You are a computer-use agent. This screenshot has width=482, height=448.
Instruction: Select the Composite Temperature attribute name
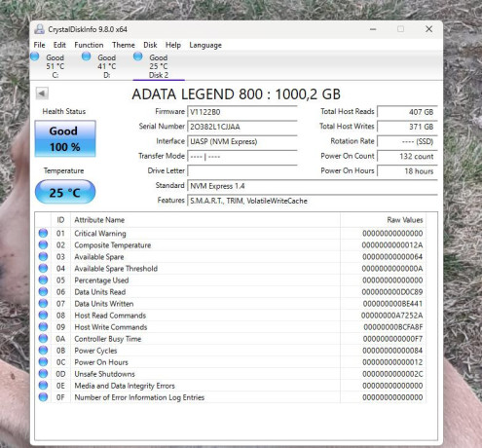coord(113,245)
